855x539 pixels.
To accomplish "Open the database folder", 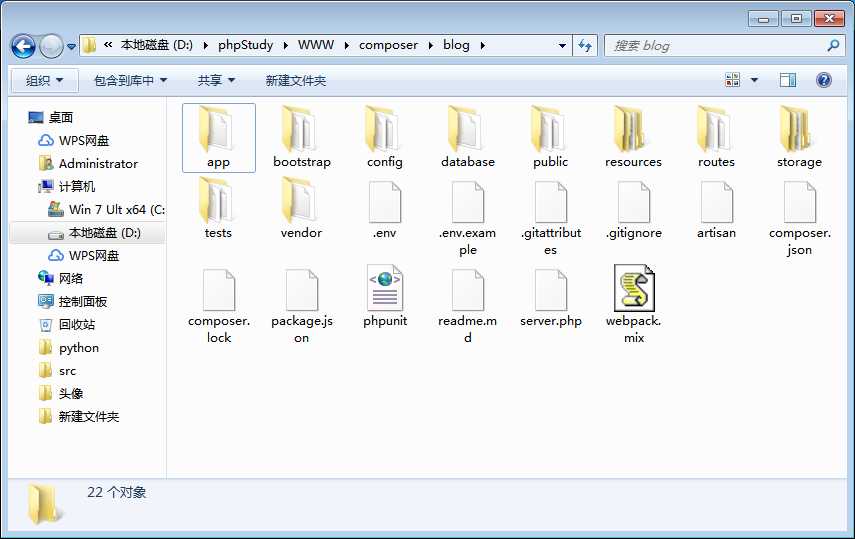I will pyautogui.click(x=467, y=137).
